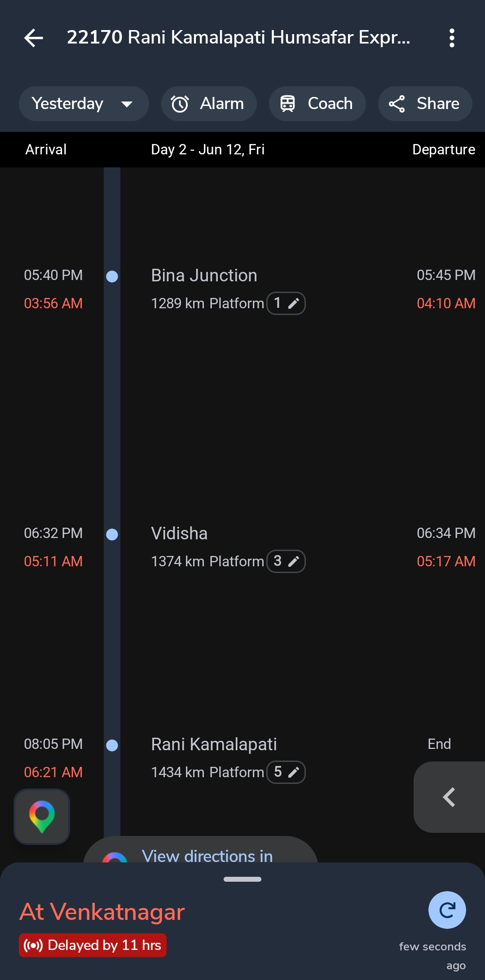Tap Vidisha actual departure 05:17 AM
Image resolution: width=485 pixels, height=980 pixels.
point(446,561)
